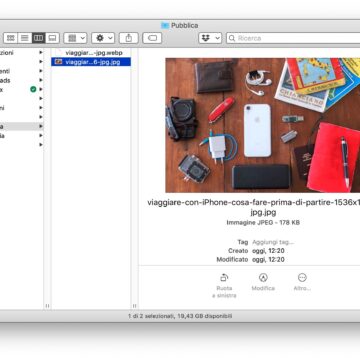
Task: Switch Finder to list view
Action: [25, 38]
